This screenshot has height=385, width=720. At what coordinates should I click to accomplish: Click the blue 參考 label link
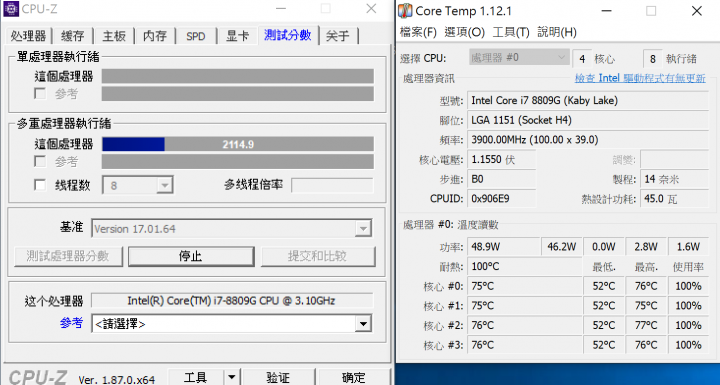(71, 323)
